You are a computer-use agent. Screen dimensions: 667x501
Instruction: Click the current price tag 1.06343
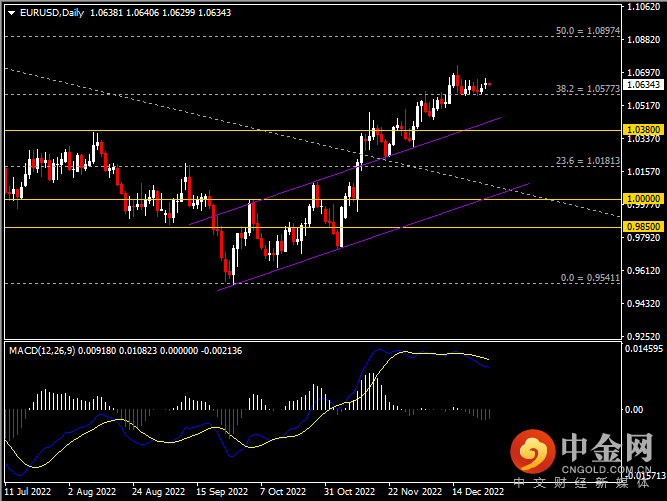641,85
